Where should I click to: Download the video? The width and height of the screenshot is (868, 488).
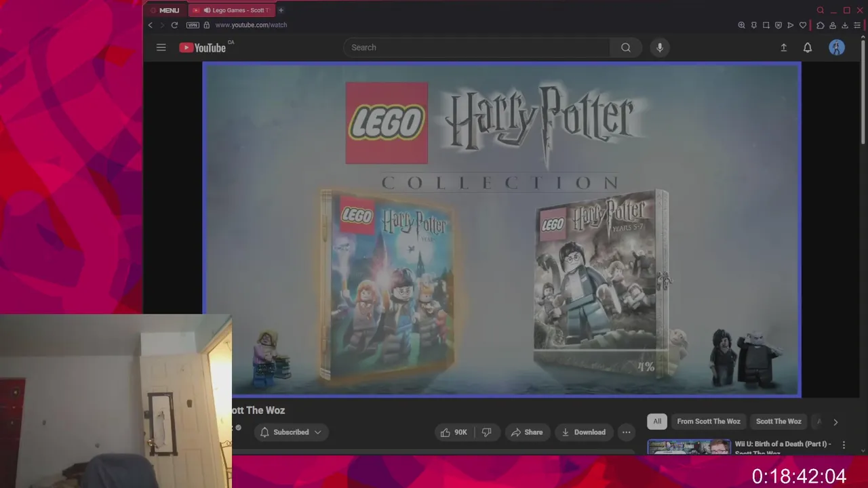coord(583,432)
